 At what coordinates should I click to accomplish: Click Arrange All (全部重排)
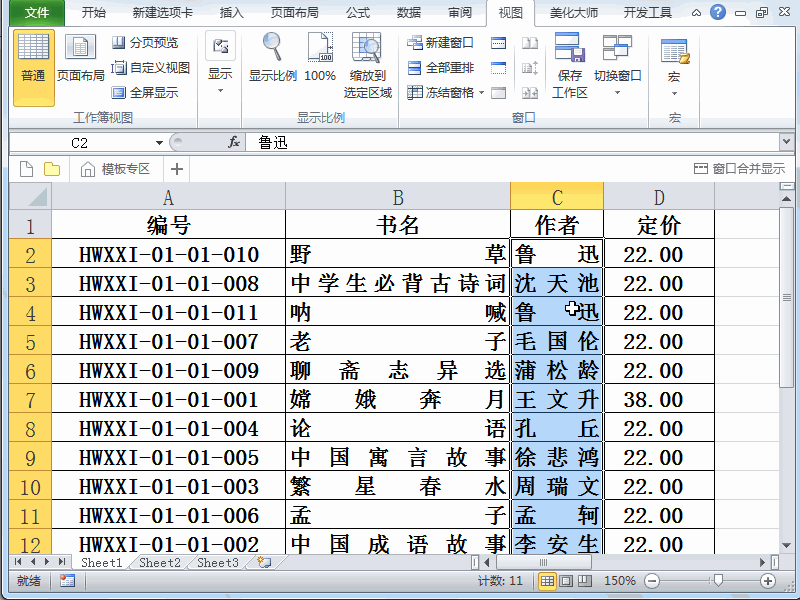(441, 67)
